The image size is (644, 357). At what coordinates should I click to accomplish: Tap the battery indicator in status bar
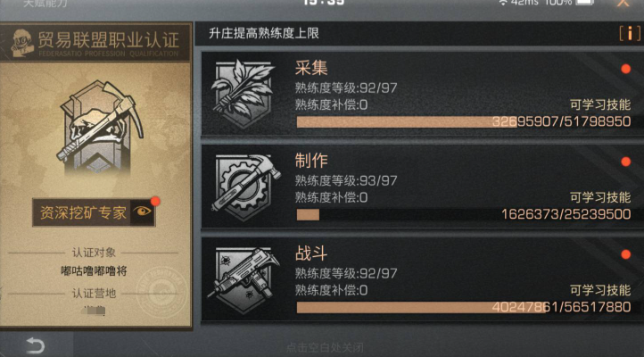coord(585,3)
